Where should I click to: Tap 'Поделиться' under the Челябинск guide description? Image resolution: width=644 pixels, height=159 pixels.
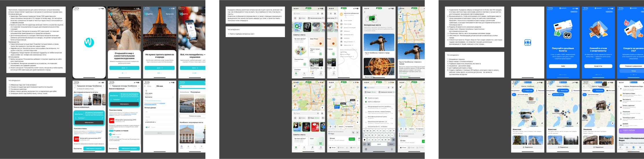coord(405,77)
